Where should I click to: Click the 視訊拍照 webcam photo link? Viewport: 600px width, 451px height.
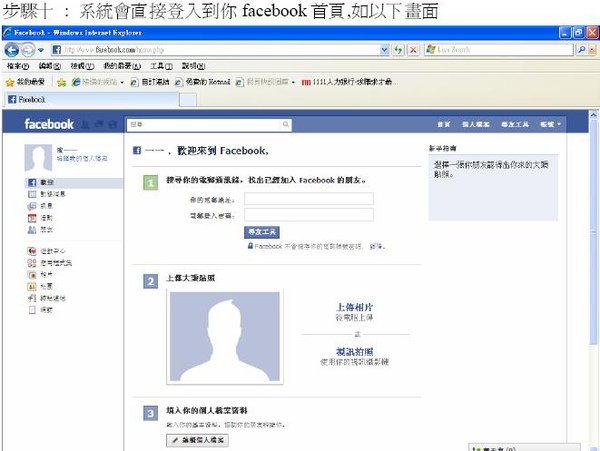pyautogui.click(x=354, y=352)
